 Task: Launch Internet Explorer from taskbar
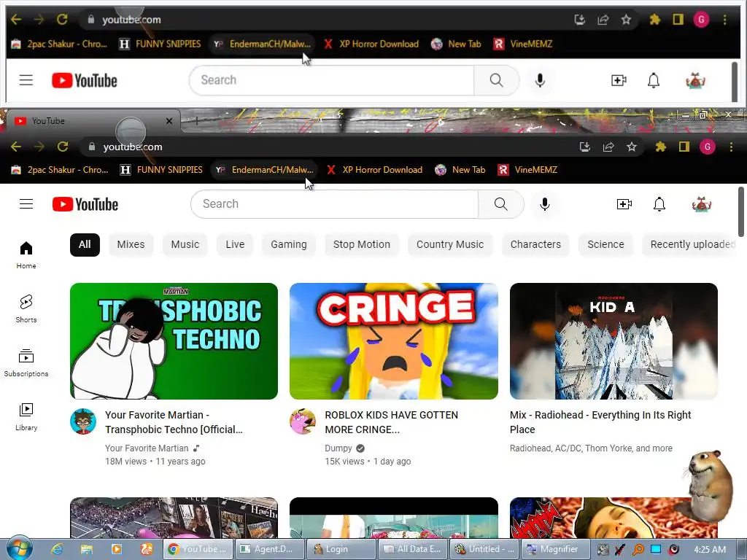[x=57, y=549]
